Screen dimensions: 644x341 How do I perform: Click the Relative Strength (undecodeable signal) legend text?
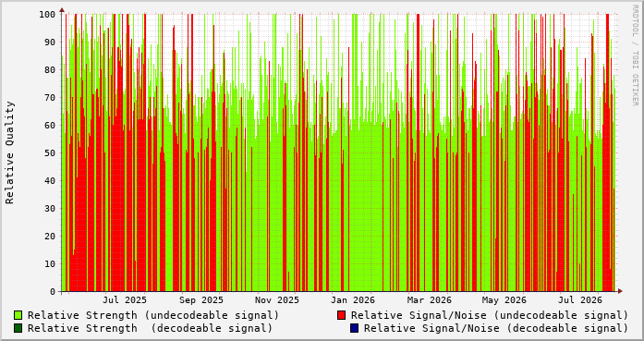coord(153,315)
